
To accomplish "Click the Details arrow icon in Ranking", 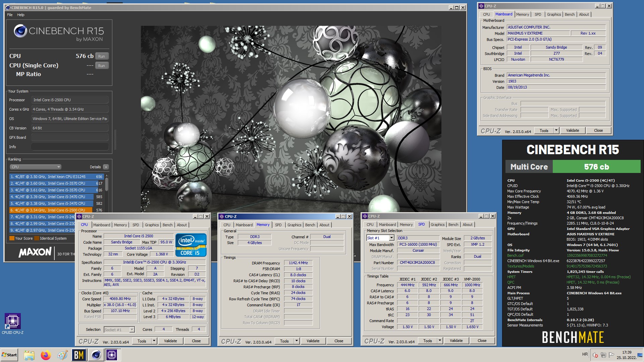I will [x=106, y=167].
